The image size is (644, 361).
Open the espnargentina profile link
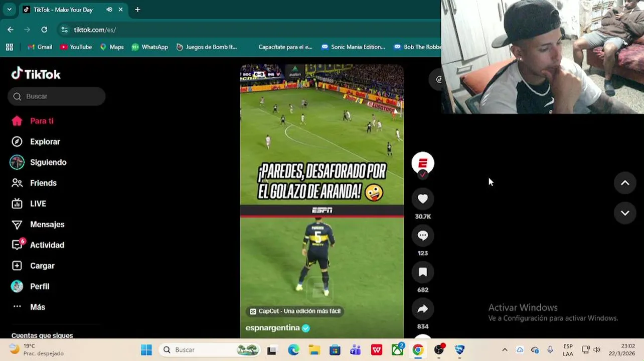point(272,328)
